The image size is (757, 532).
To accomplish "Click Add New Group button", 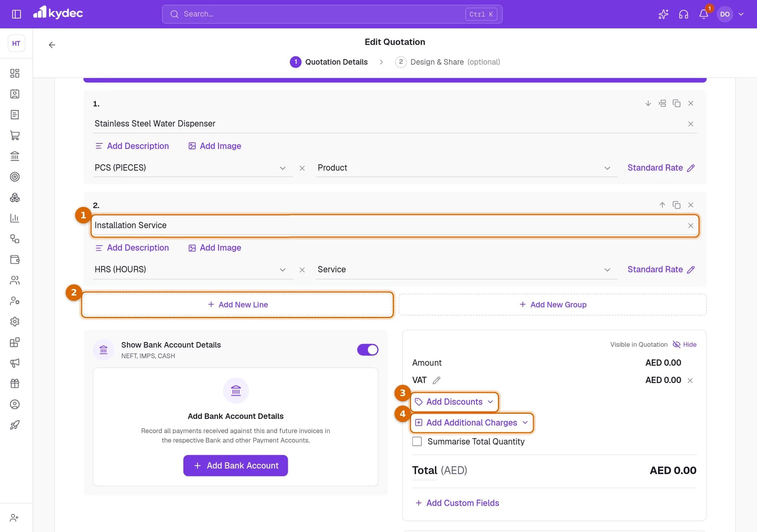I will coord(552,305).
